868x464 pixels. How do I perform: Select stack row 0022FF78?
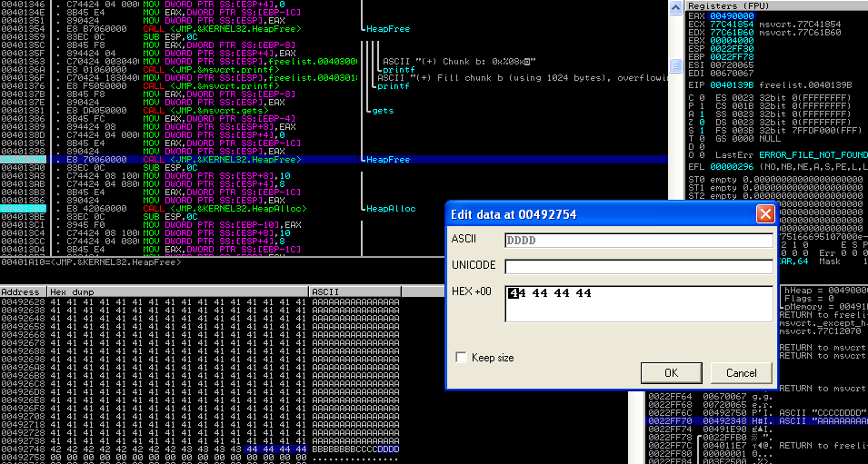tap(756, 437)
